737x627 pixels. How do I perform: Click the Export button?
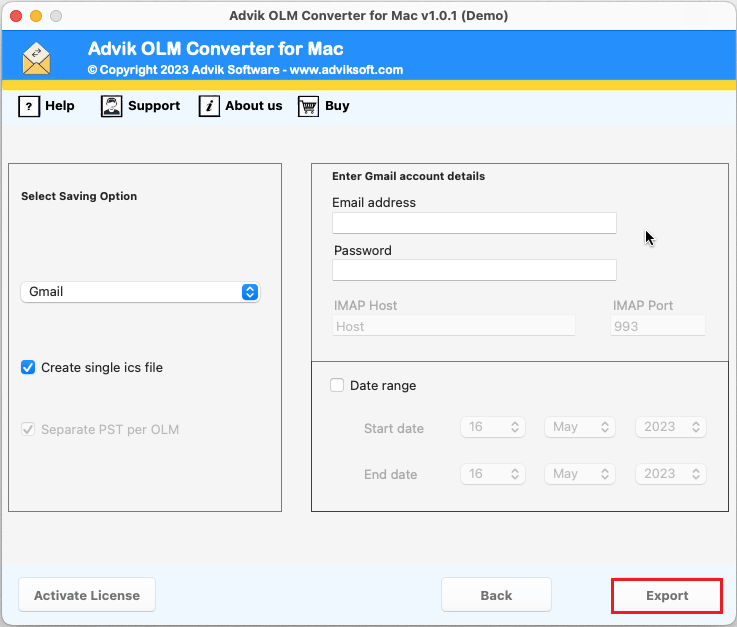[x=667, y=596]
